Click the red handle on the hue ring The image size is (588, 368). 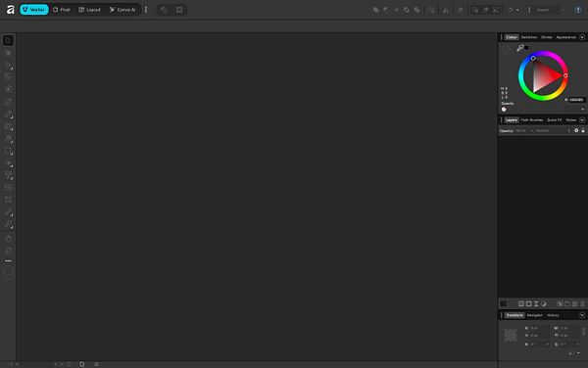click(565, 75)
